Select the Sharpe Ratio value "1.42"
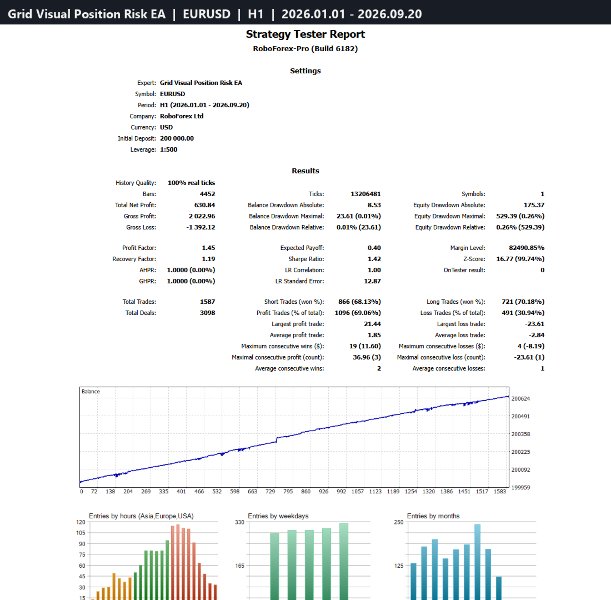The image size is (611, 600). [x=374, y=259]
